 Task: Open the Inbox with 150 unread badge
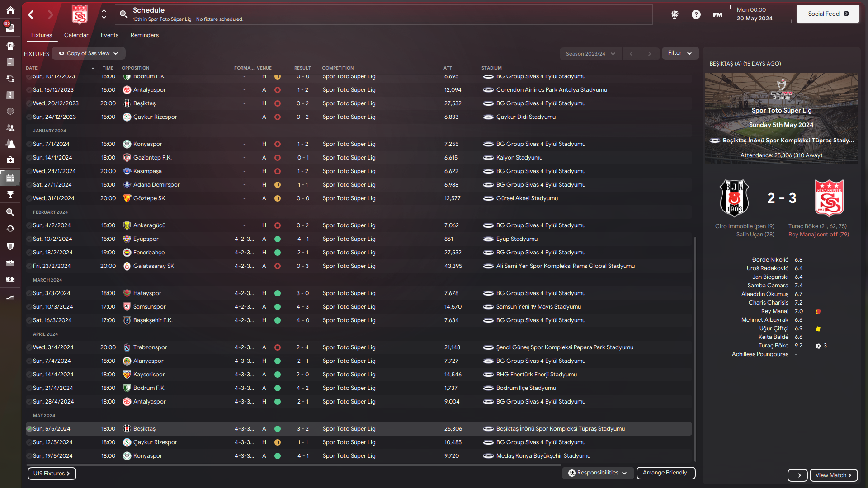point(10,27)
